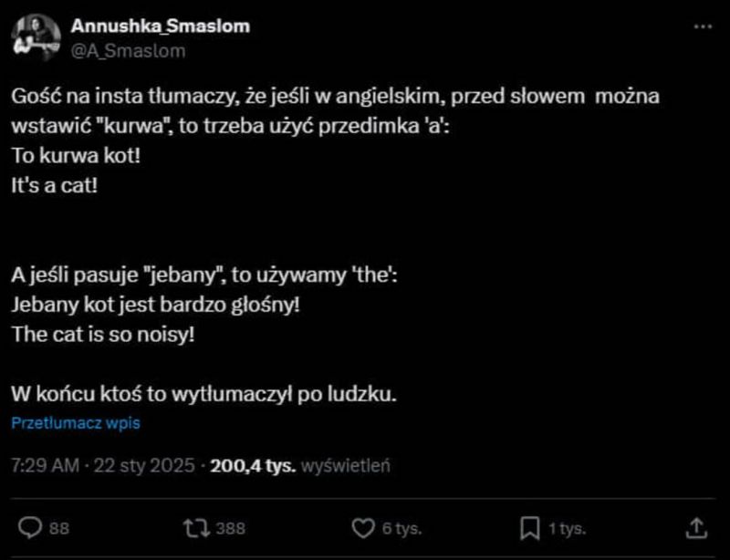Click the 1 tys. bookmarks count
The image size is (730, 560).
point(567,529)
